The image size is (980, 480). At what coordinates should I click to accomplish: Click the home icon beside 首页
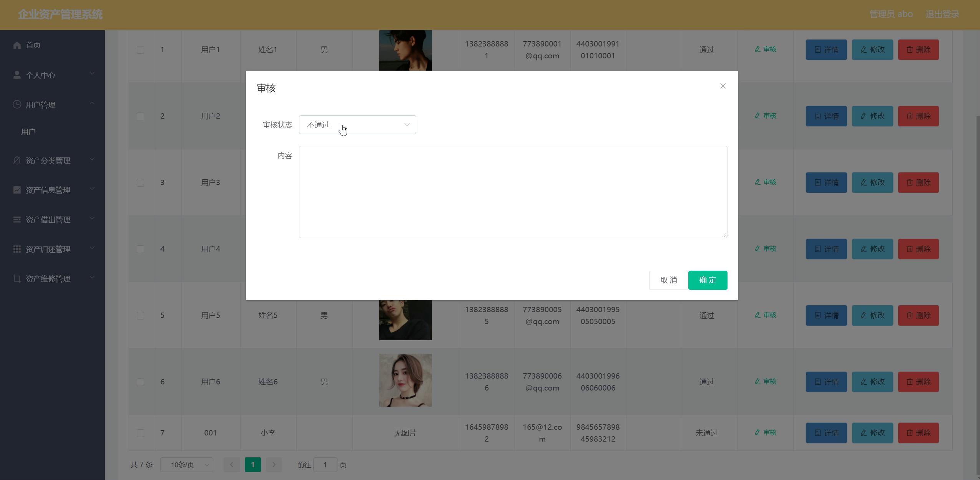click(17, 45)
